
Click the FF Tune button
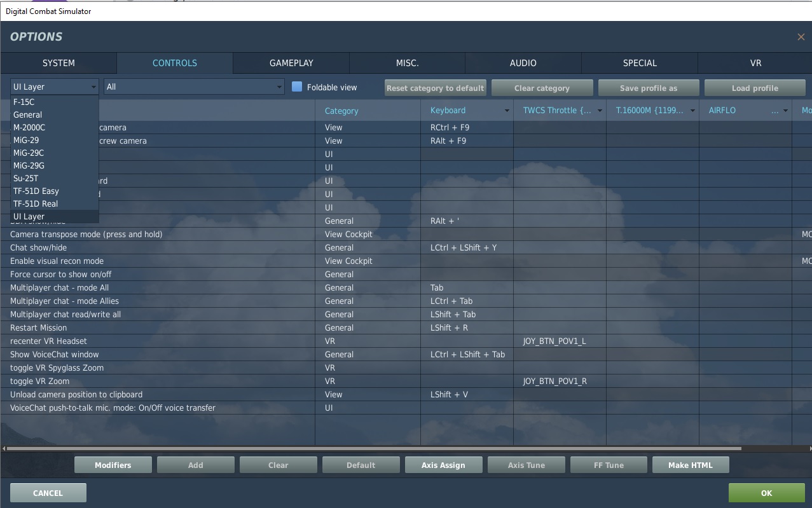click(609, 465)
